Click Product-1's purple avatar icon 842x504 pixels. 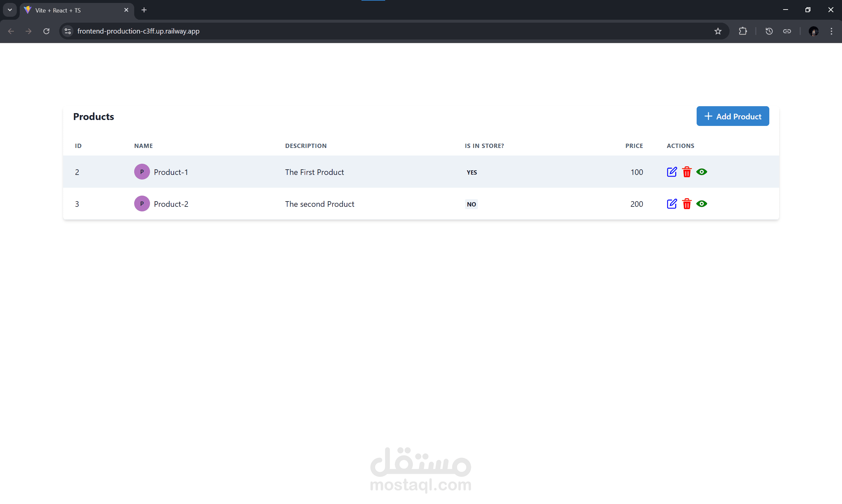(142, 172)
